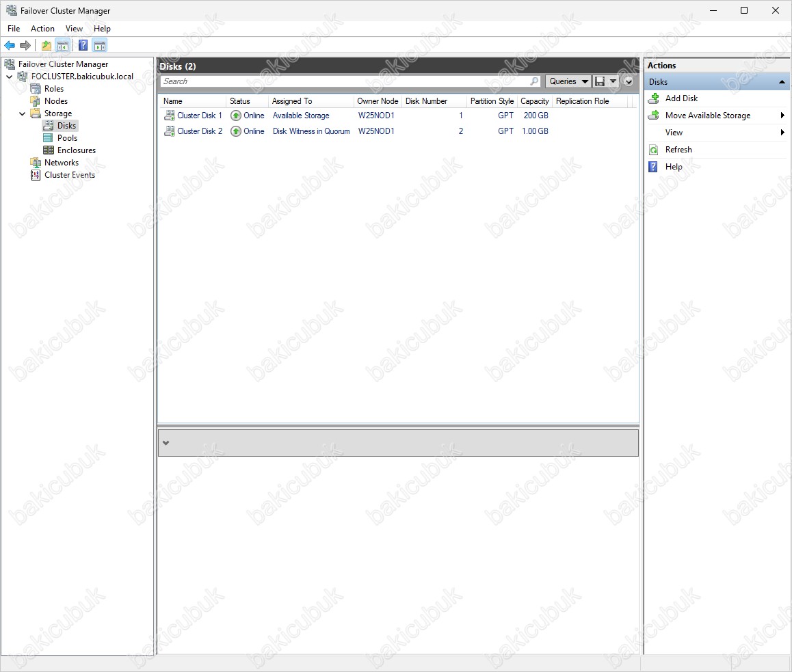The width and height of the screenshot is (792, 672).
Task: Click the Forward arrow toolbar icon
Action: click(x=25, y=45)
